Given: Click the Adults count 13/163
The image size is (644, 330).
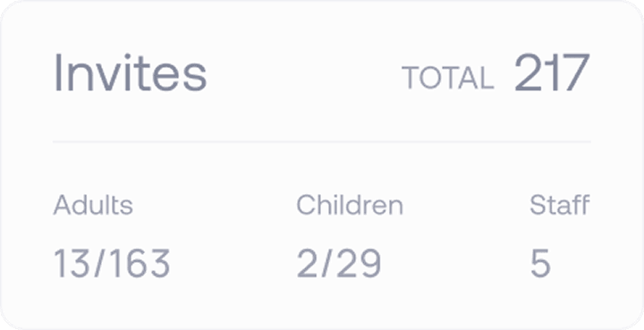Looking at the screenshot, I should tap(112, 263).
